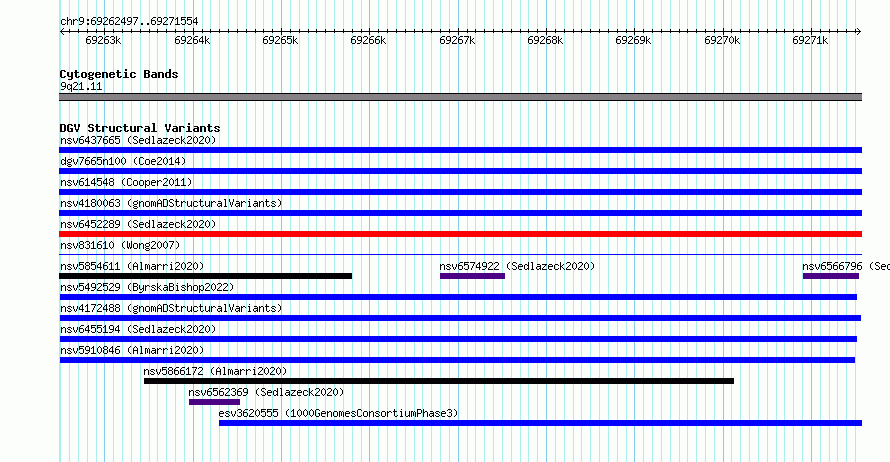Click the DGV Structural Variants track title
The width and height of the screenshot is (890, 462).
140,128
